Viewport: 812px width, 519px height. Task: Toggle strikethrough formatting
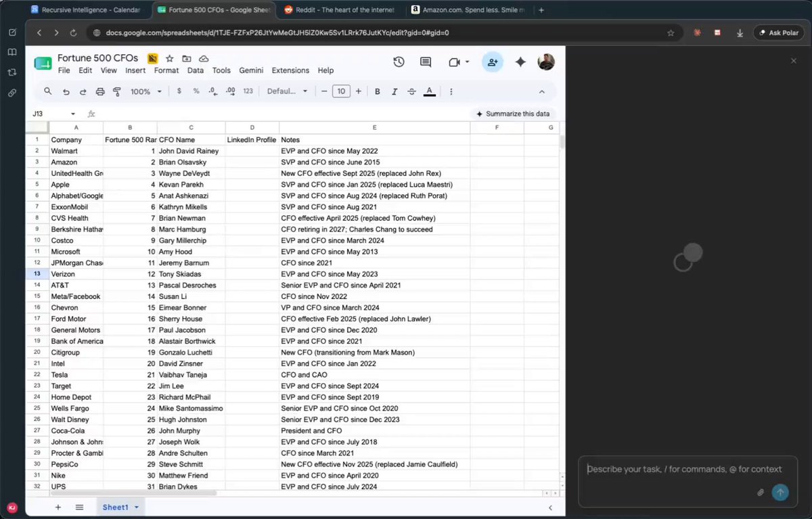(411, 91)
